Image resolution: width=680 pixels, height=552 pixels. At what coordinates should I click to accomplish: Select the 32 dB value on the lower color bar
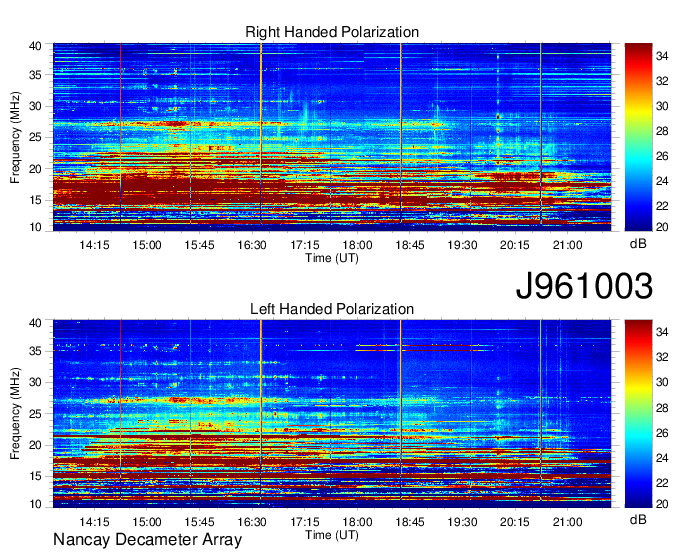click(662, 357)
